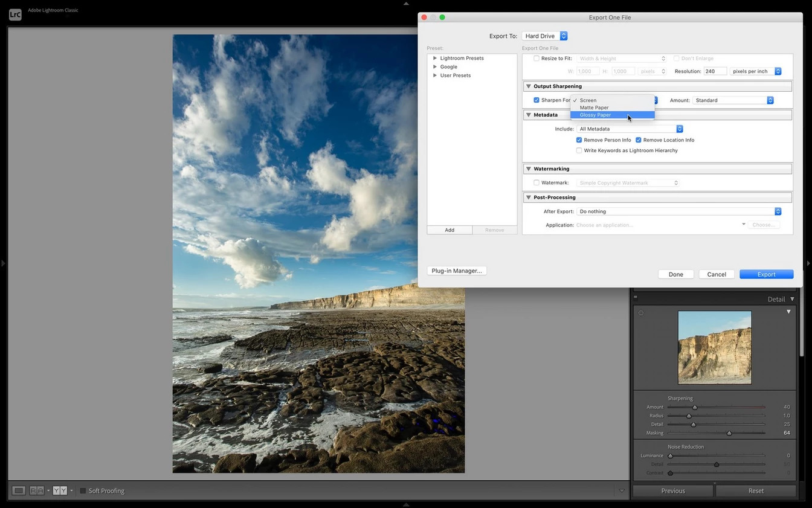Choose Matte Paper from the sharpen menu
This screenshot has height=508, width=812.
[x=613, y=108]
